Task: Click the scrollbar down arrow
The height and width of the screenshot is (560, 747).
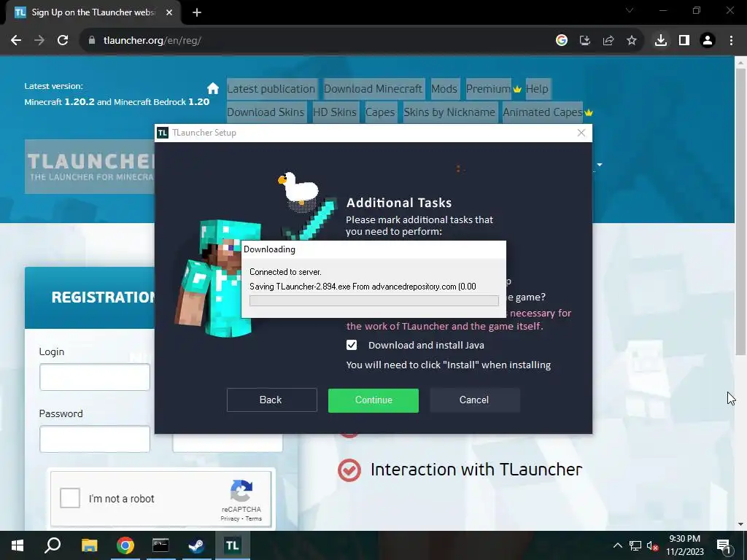Action: pos(740,524)
